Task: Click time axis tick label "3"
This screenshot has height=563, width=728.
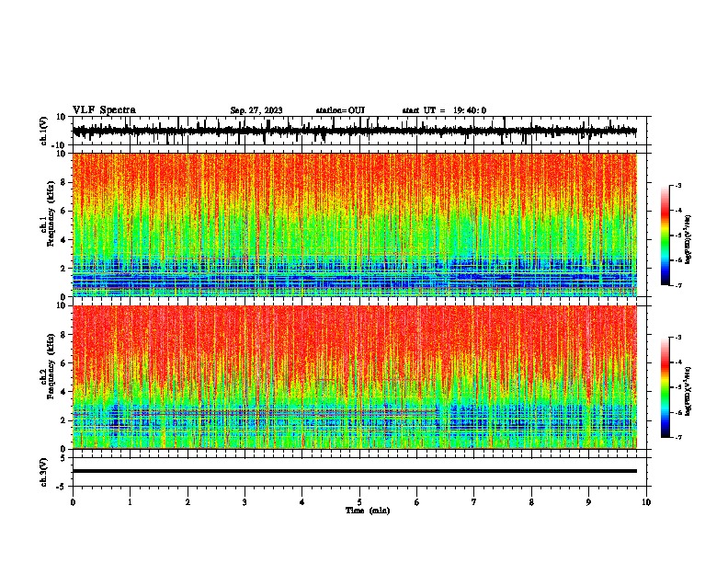Action: click(245, 502)
